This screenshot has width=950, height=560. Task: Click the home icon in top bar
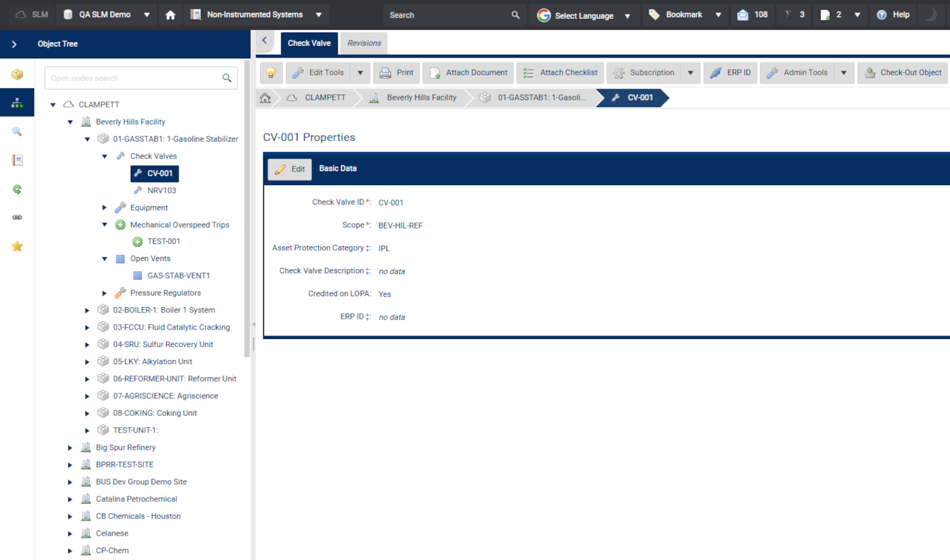pos(170,15)
